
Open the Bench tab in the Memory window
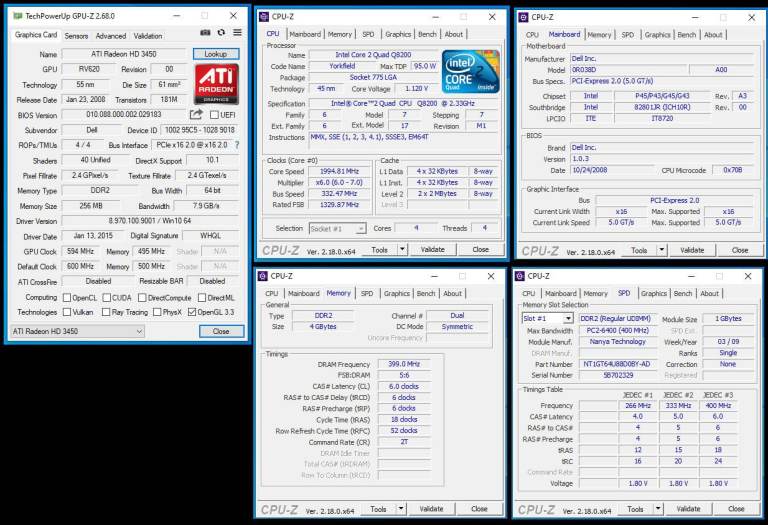click(x=426, y=293)
